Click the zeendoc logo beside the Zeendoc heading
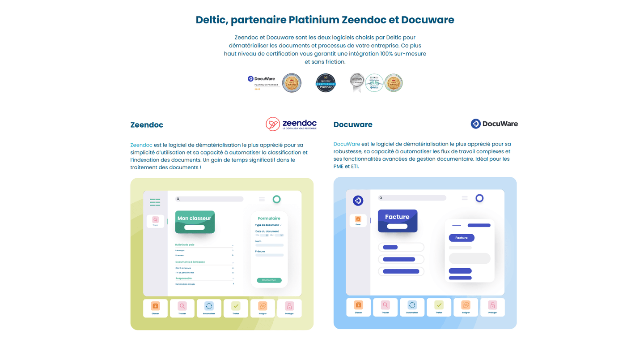This screenshot has height=343, width=644. pyautogui.click(x=291, y=124)
